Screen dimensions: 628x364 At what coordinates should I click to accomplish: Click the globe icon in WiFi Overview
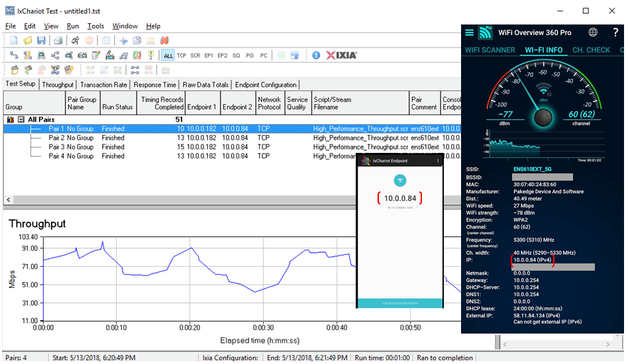[x=593, y=32]
